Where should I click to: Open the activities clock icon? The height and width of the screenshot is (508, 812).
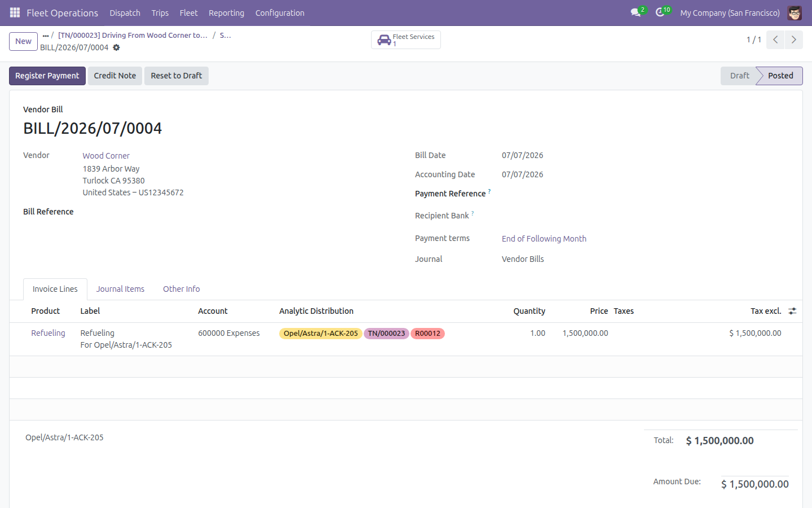point(660,12)
